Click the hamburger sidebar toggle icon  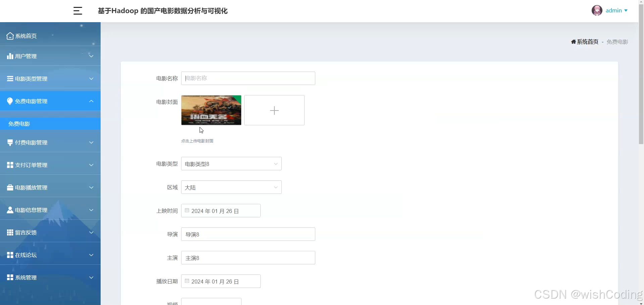pos(77,10)
